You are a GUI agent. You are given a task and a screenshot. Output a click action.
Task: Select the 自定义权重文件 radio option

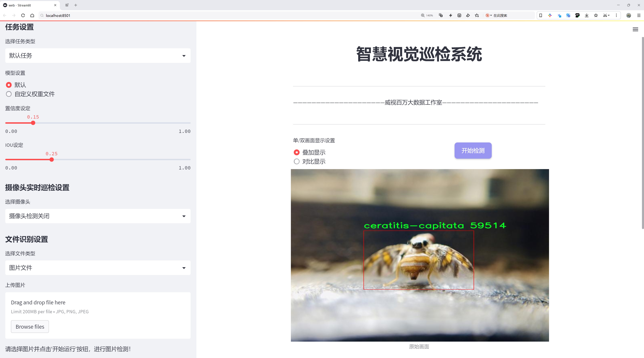(9, 94)
